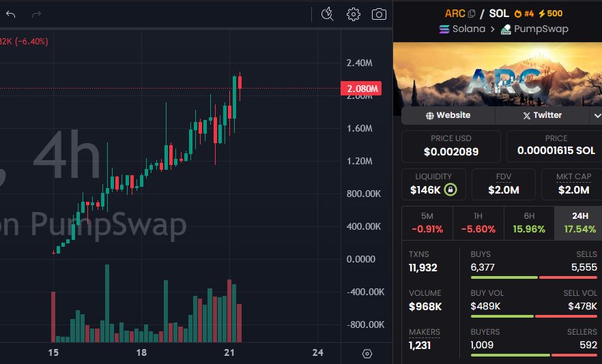This screenshot has width=602, height=364.
Task: Click the PumpSwap DEX link
Action: tap(534, 29)
